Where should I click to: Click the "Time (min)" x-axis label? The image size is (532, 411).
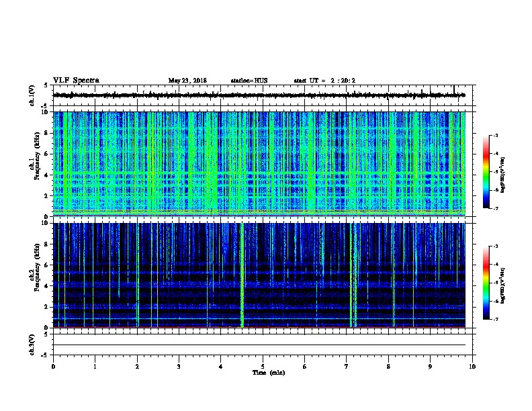tap(269, 373)
